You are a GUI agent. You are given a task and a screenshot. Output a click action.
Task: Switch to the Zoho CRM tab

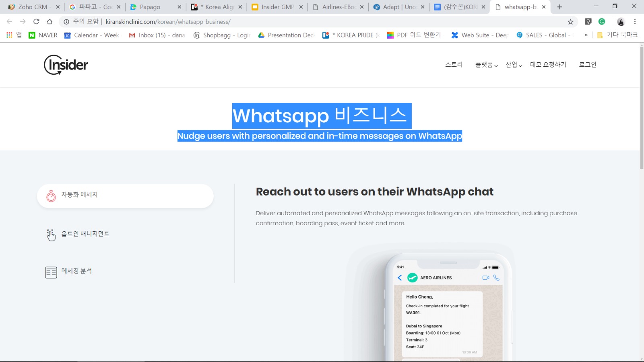pos(32,7)
